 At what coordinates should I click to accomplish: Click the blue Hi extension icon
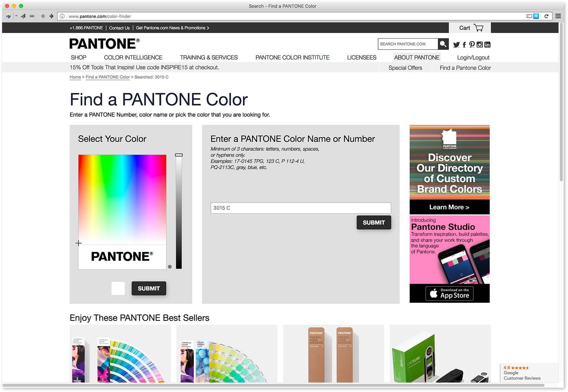(536, 16)
